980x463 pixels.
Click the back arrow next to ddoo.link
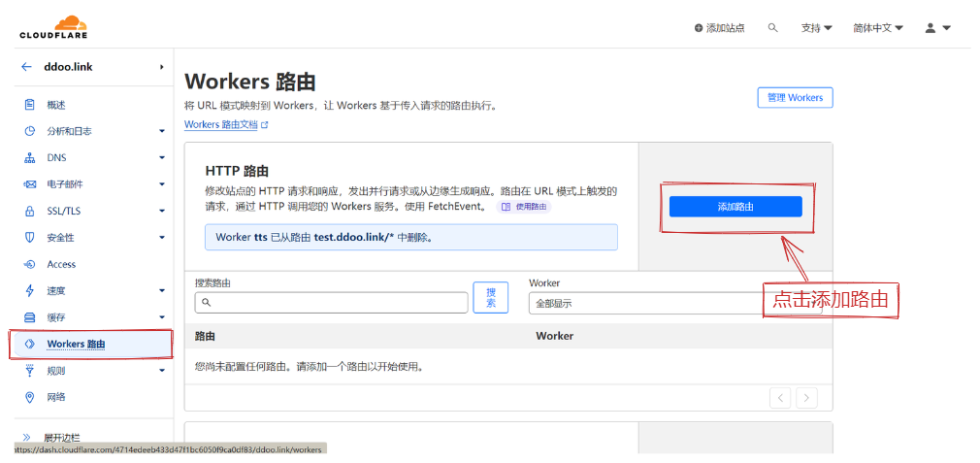[x=26, y=67]
